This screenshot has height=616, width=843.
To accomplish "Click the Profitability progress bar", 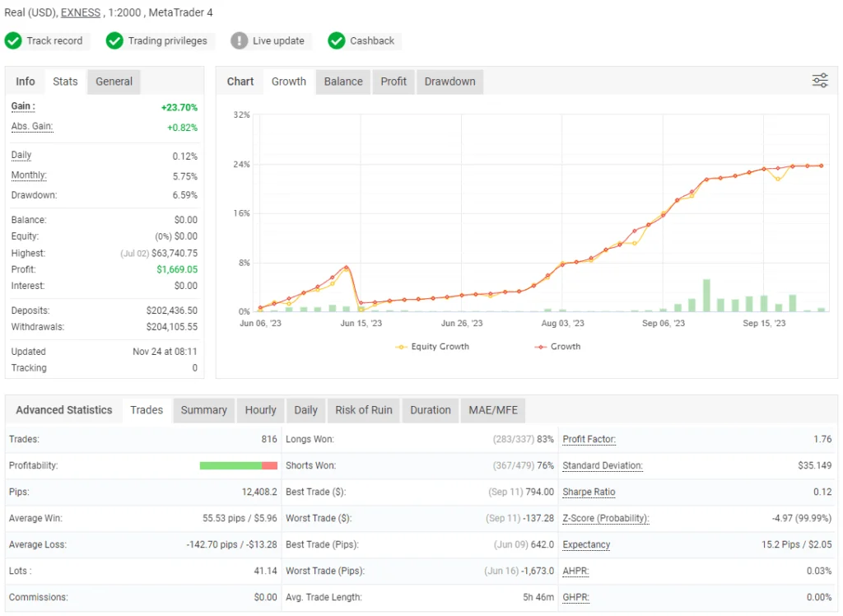I will pyautogui.click(x=238, y=465).
